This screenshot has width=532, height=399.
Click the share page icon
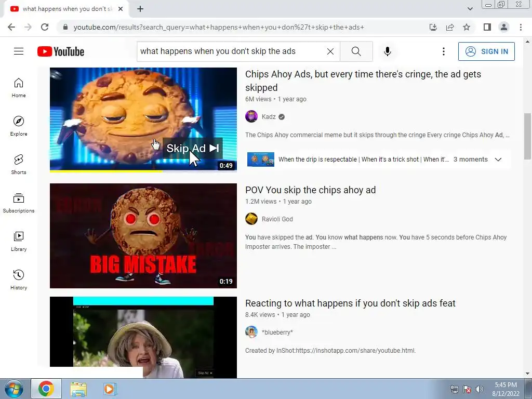pyautogui.click(x=450, y=27)
